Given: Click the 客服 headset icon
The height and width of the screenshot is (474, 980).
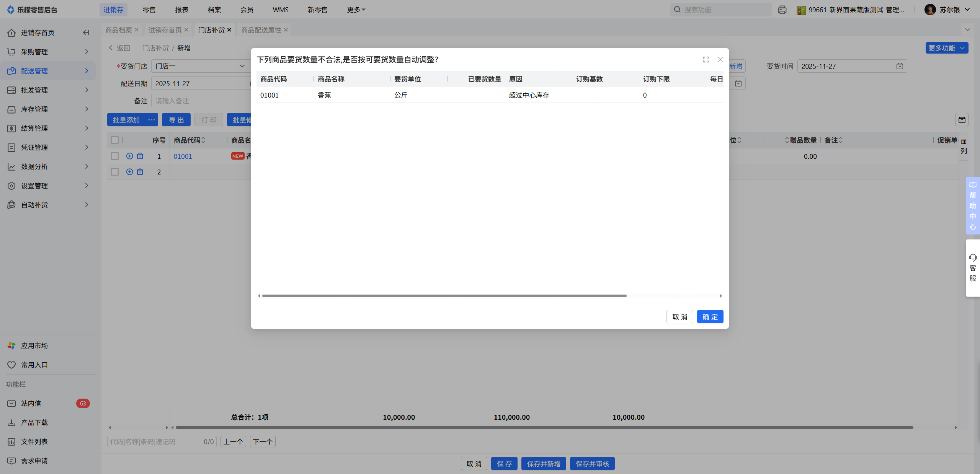Looking at the screenshot, I should click(x=973, y=257).
